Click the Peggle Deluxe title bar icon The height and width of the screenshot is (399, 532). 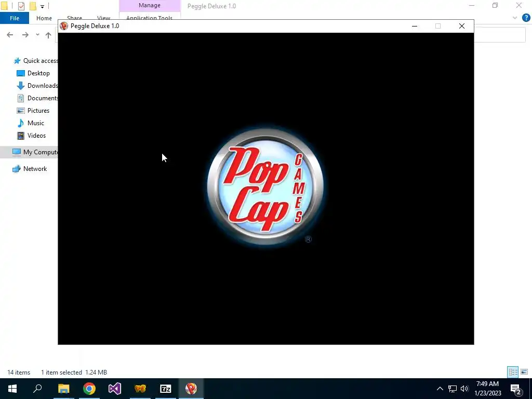(64, 26)
